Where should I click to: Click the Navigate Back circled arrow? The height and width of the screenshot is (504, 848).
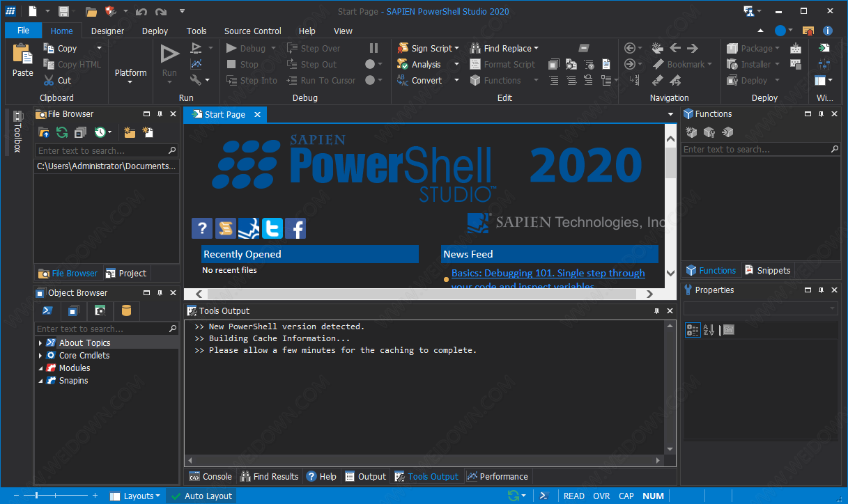point(630,48)
